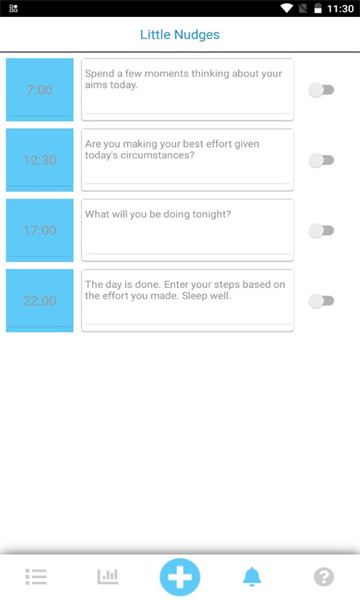
Task: Open the list view icon in bottom bar
Action: pos(36,577)
